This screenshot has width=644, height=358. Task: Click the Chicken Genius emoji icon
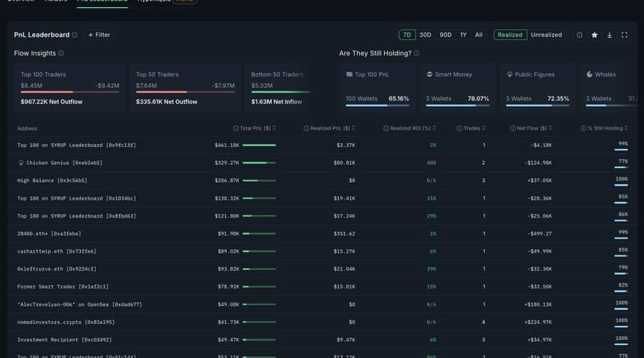(x=21, y=163)
